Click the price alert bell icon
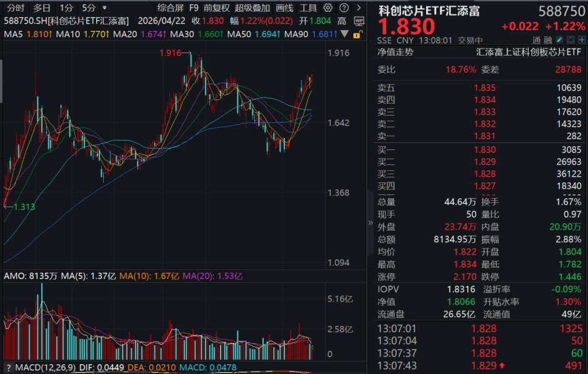This screenshot has height=374, width=588. point(571,39)
